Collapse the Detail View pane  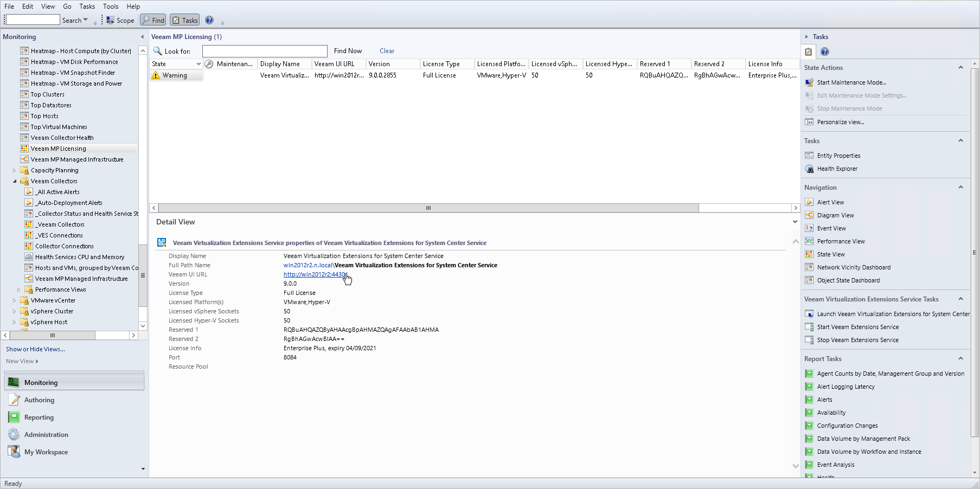(x=795, y=222)
